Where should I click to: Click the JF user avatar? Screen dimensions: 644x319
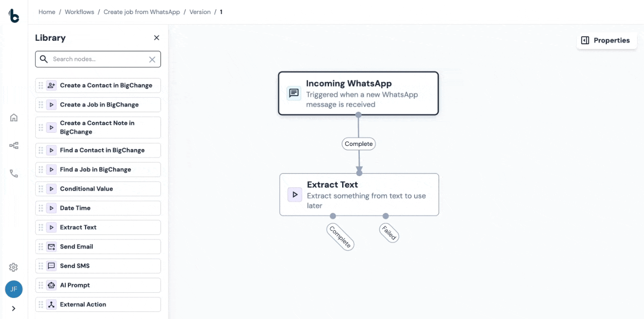14,289
